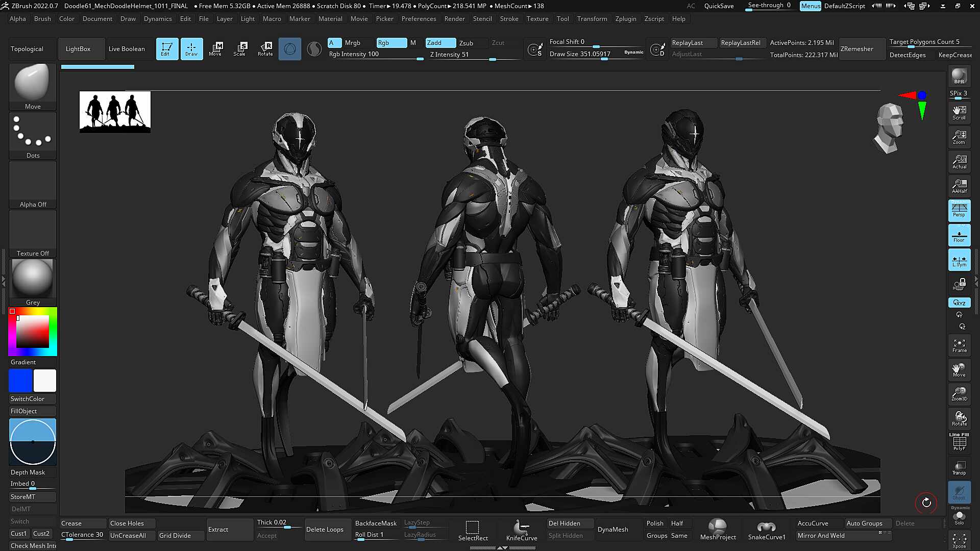The height and width of the screenshot is (551, 980).
Task: Open the Grey material picker
Action: coord(33,283)
